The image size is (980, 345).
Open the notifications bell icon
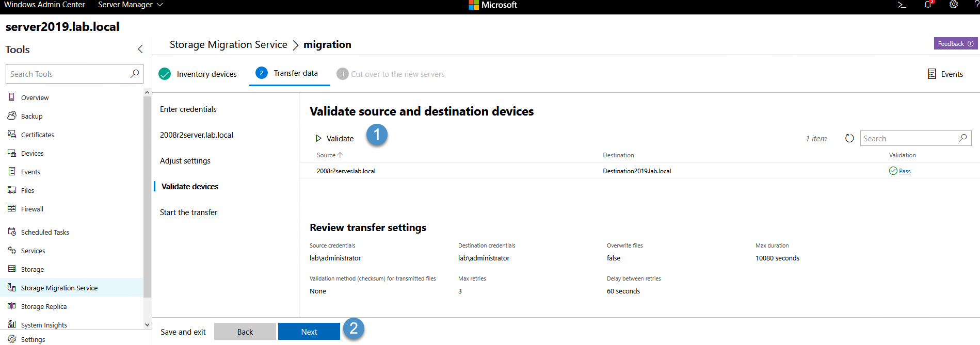click(x=928, y=5)
